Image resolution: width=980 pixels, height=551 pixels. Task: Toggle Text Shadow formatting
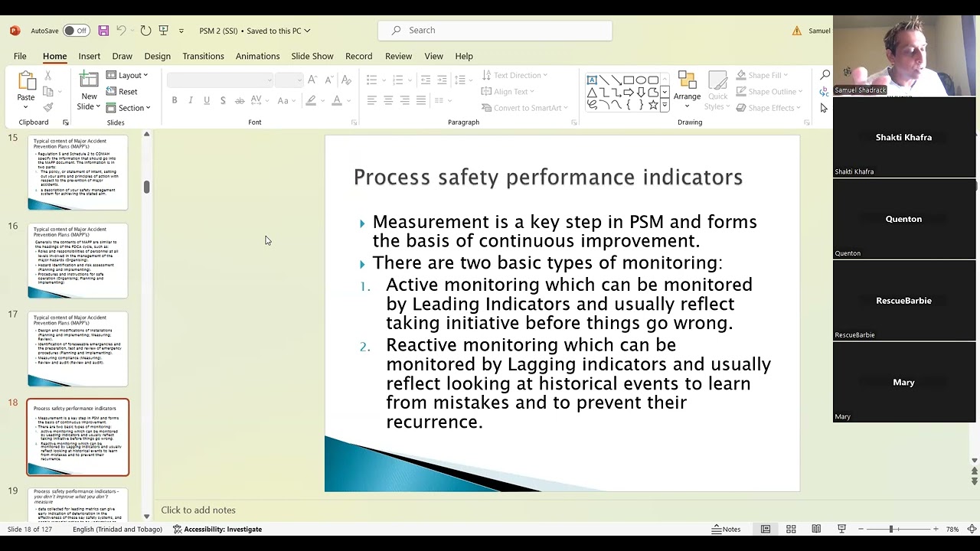point(223,100)
